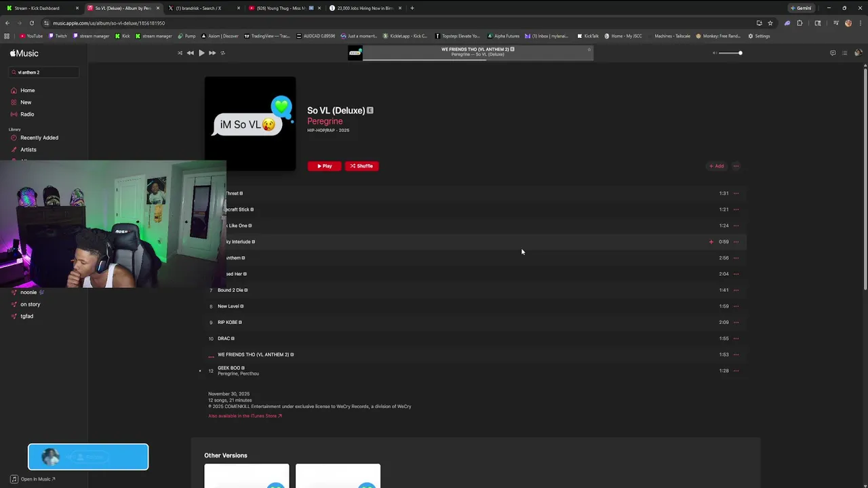This screenshot has height=488, width=868.
Task: Open the noonie playlist
Action: (x=28, y=292)
